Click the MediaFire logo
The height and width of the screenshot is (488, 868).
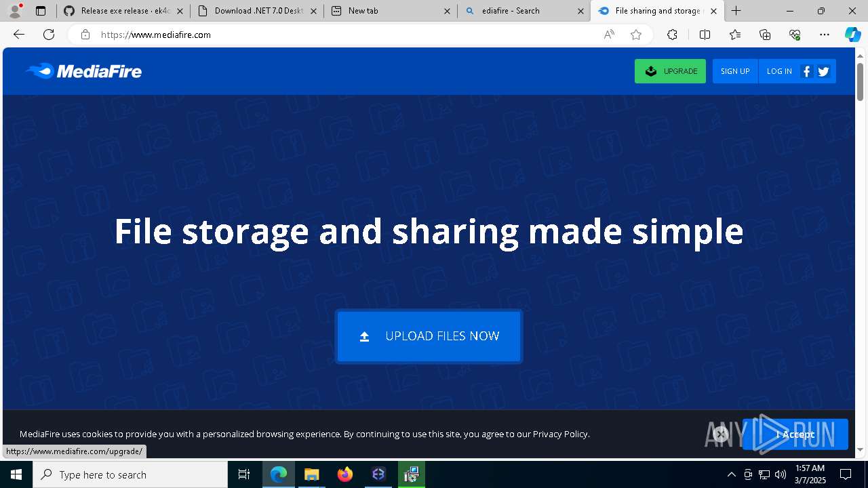point(83,71)
